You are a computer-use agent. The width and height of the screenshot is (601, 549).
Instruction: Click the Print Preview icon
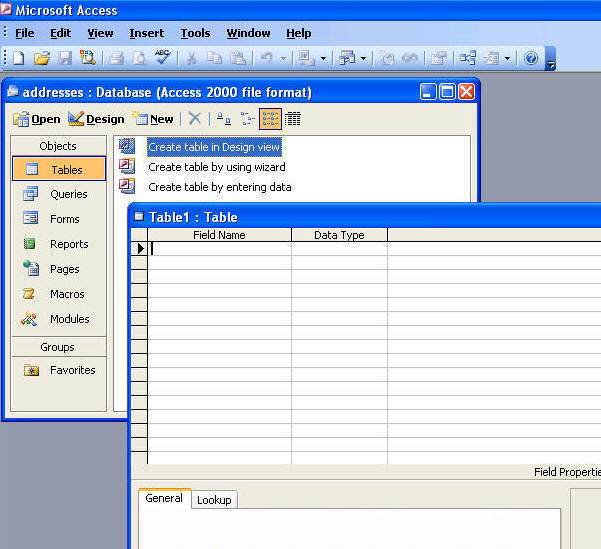pyautogui.click(x=140, y=58)
